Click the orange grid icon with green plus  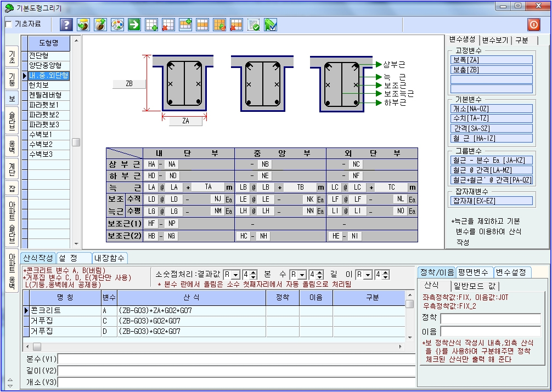click(185, 25)
